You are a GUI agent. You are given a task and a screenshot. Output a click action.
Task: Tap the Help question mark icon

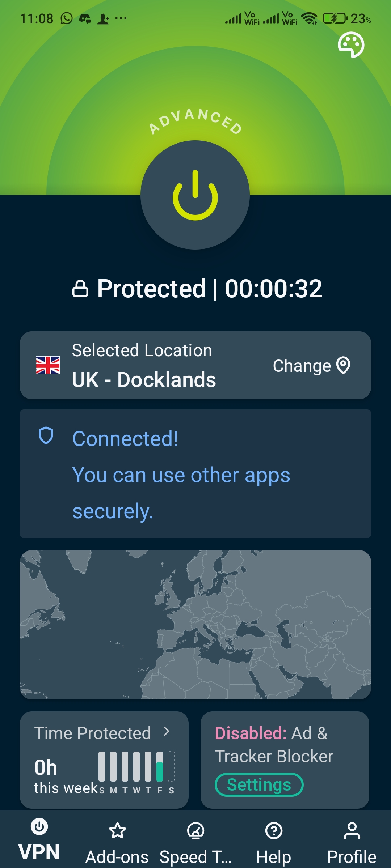[274, 831]
